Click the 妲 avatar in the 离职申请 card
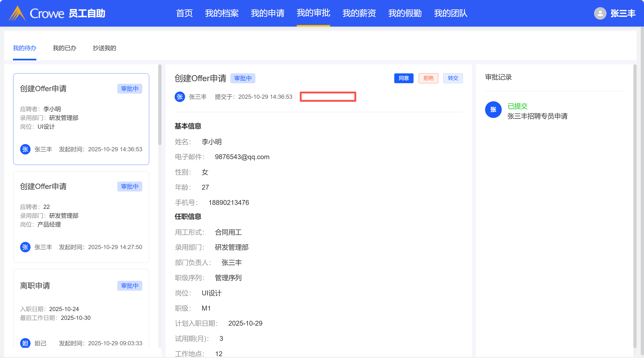Image resolution: width=644 pixels, height=358 pixels. tap(25, 343)
